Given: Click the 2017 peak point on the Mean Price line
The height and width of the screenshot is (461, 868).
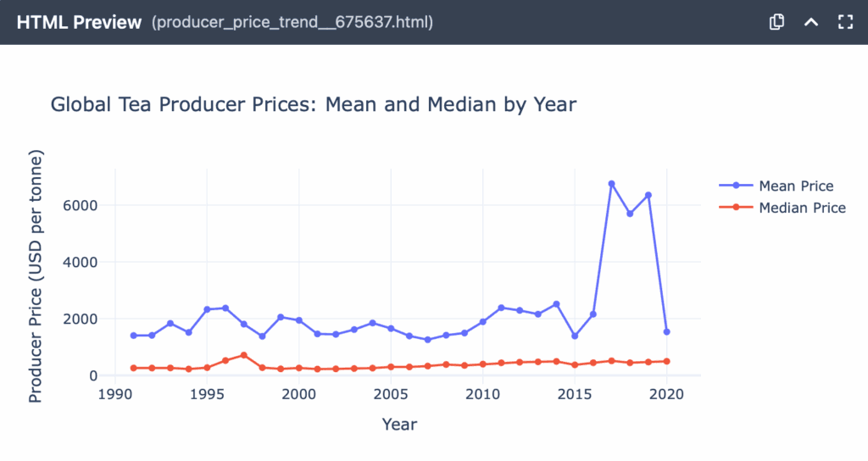Looking at the screenshot, I should [611, 184].
